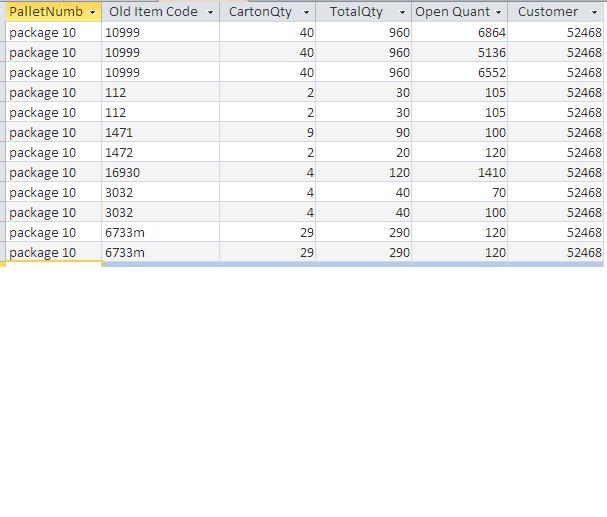The width and height of the screenshot is (607, 517).
Task: Click the Open Quant cell 1410
Action: tap(459, 172)
